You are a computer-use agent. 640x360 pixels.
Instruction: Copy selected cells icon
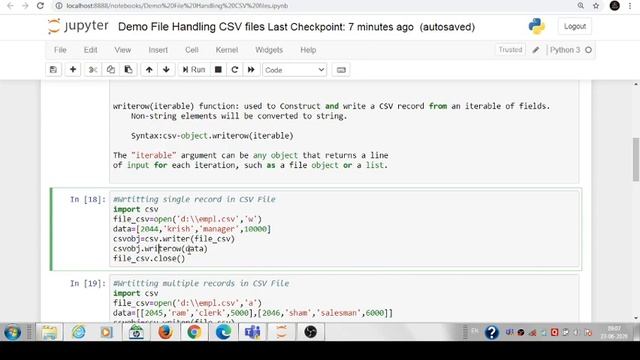tap(110, 70)
